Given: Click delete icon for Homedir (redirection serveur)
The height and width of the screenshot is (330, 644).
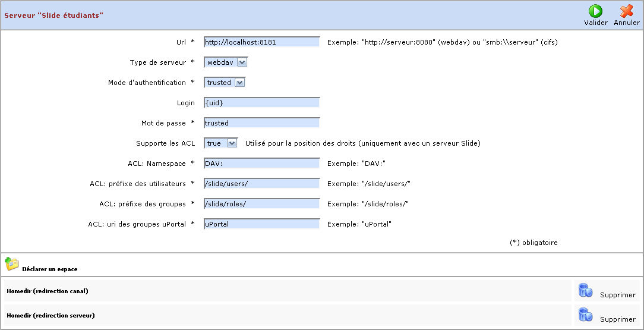Looking at the screenshot, I should click(x=585, y=315).
